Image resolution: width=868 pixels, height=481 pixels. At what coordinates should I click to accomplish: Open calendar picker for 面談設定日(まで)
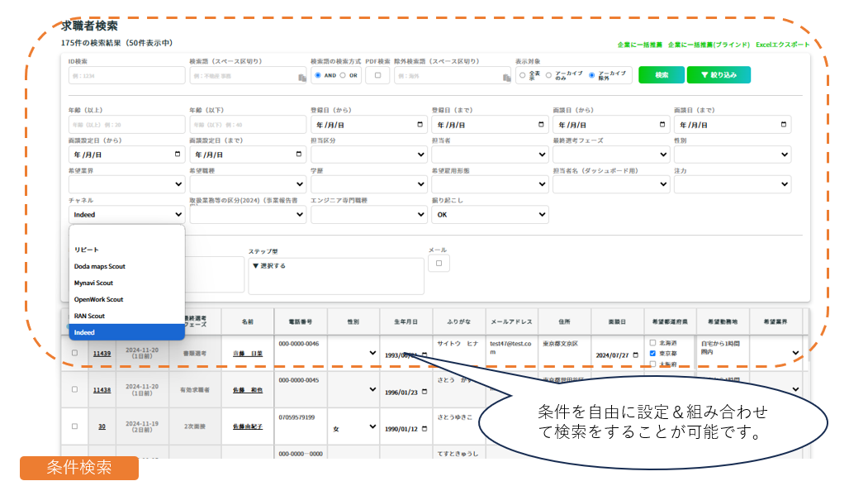(x=299, y=155)
